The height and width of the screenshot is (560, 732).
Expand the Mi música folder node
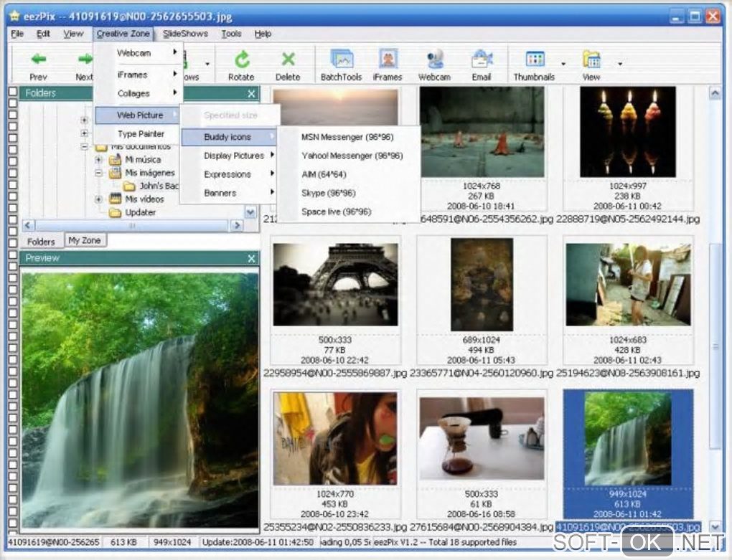click(99, 160)
